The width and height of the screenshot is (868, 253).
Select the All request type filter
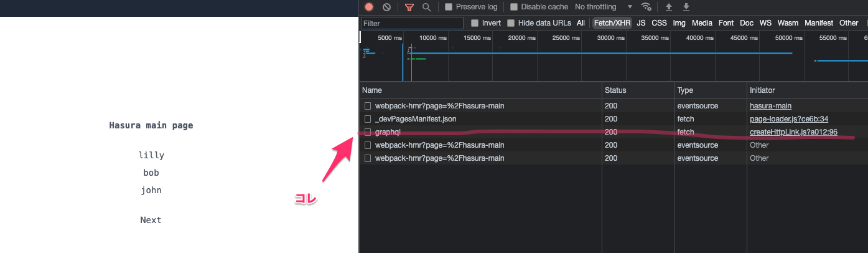tap(581, 23)
